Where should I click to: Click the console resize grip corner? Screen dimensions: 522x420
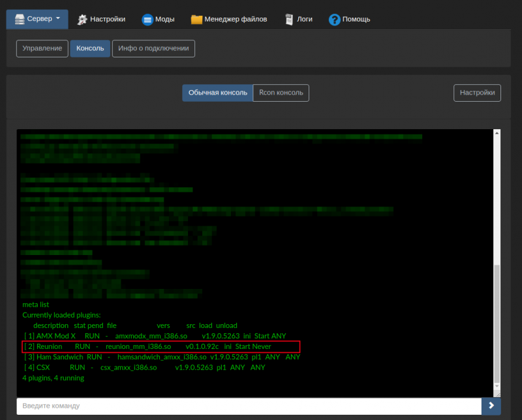click(x=497, y=395)
